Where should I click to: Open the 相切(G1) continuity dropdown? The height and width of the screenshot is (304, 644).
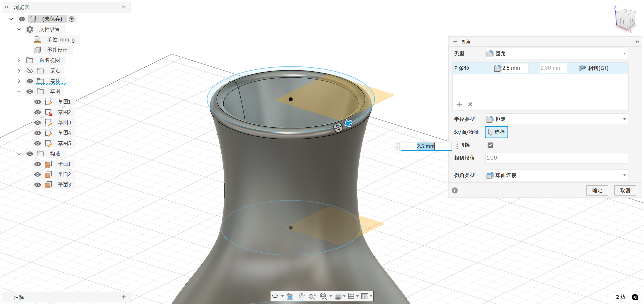(594, 68)
